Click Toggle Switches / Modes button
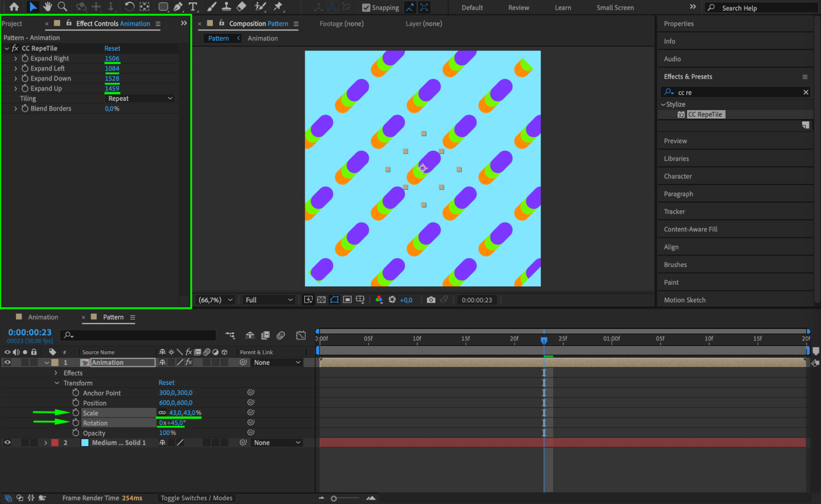Viewport: 821px width, 504px height. [196, 498]
